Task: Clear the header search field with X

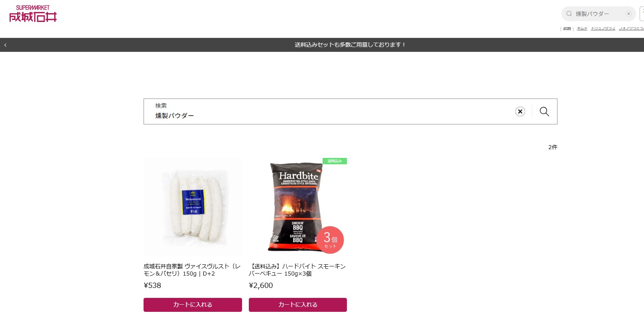Action: click(628, 14)
